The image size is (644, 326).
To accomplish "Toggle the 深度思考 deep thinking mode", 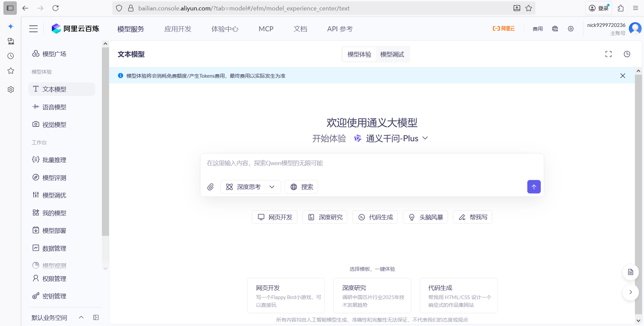I will (x=244, y=187).
